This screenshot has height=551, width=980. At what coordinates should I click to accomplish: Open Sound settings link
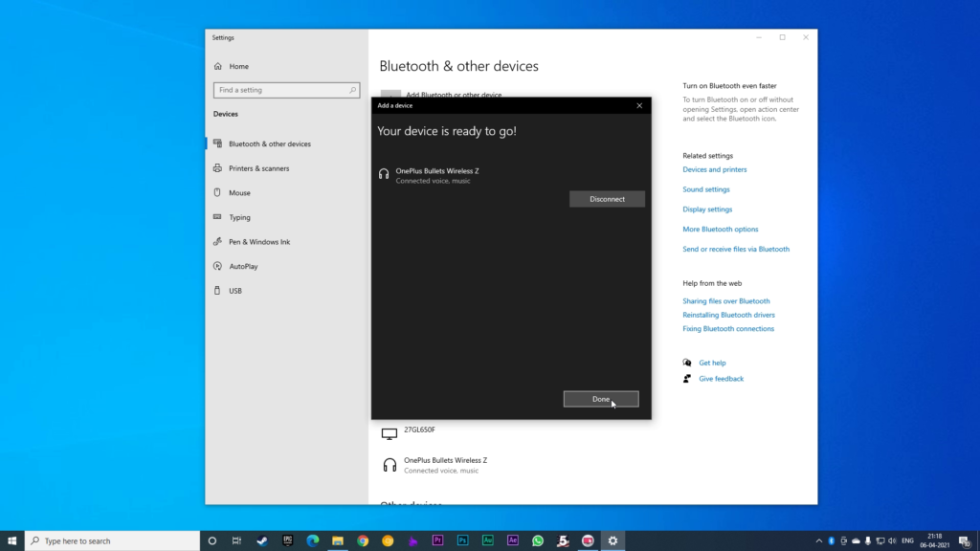pyautogui.click(x=705, y=189)
